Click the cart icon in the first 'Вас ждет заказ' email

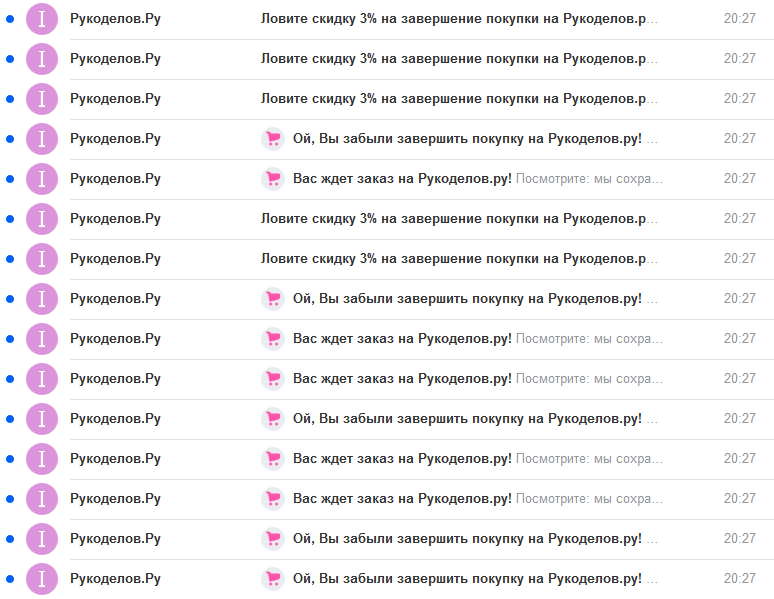pyautogui.click(x=273, y=179)
